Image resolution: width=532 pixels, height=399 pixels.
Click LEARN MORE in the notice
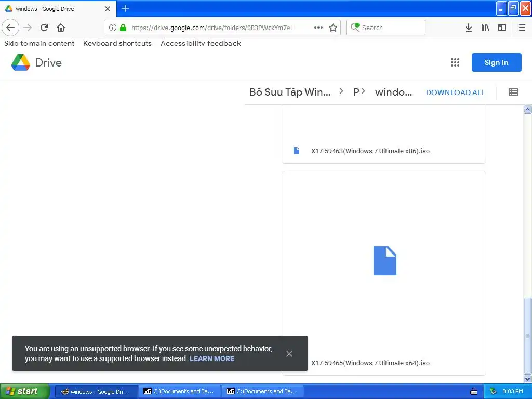point(212,358)
